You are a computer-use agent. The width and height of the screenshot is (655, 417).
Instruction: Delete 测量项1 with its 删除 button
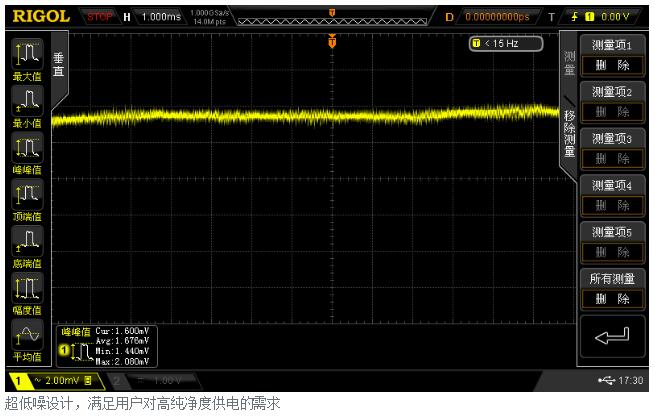click(x=611, y=64)
